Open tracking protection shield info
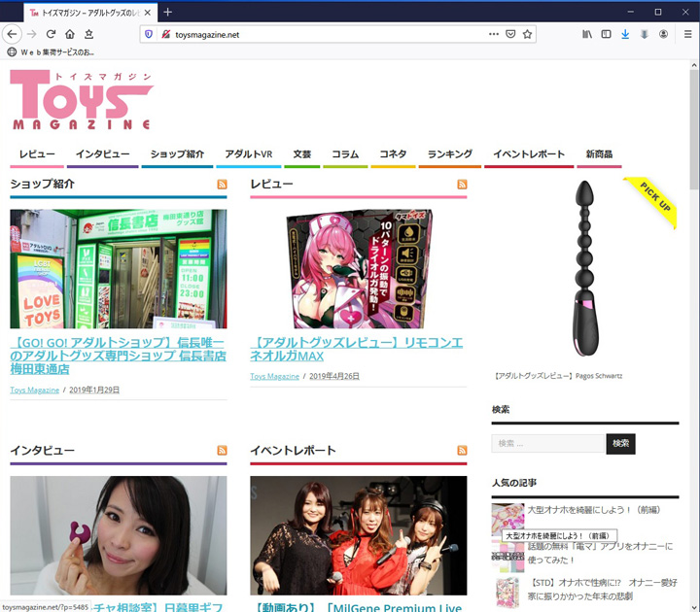This screenshot has height=612, width=700. pos(149,34)
